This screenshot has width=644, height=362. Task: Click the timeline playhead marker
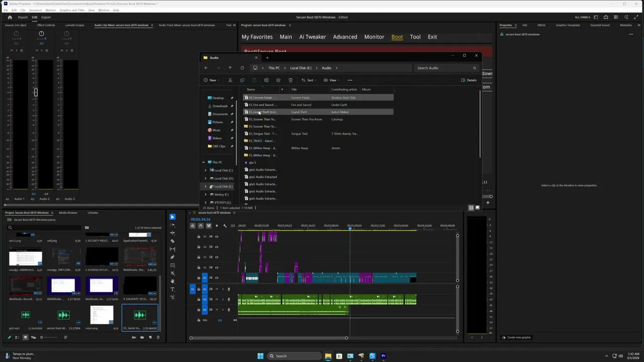350,229
